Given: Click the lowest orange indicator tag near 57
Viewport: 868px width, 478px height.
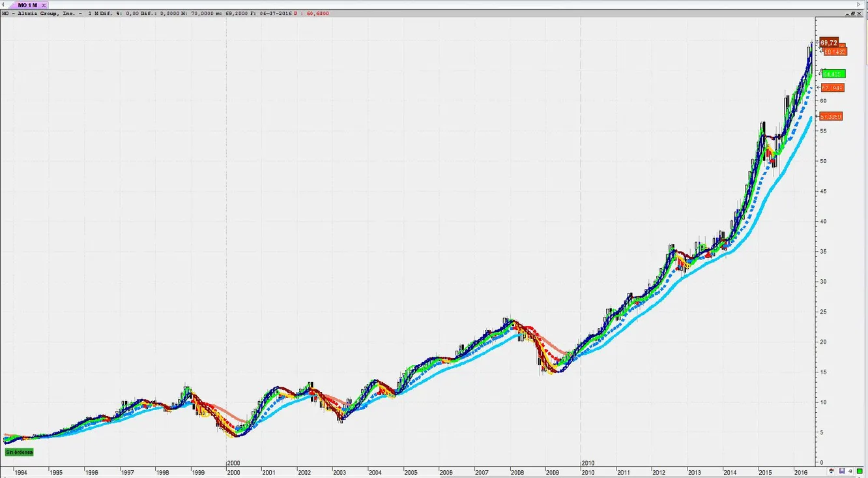Looking at the screenshot, I should tap(832, 117).
